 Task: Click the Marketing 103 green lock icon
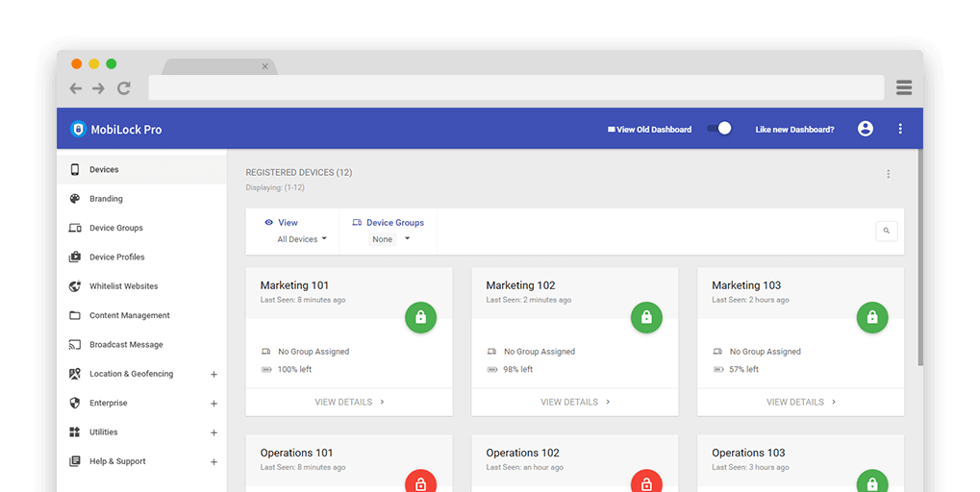click(x=872, y=317)
